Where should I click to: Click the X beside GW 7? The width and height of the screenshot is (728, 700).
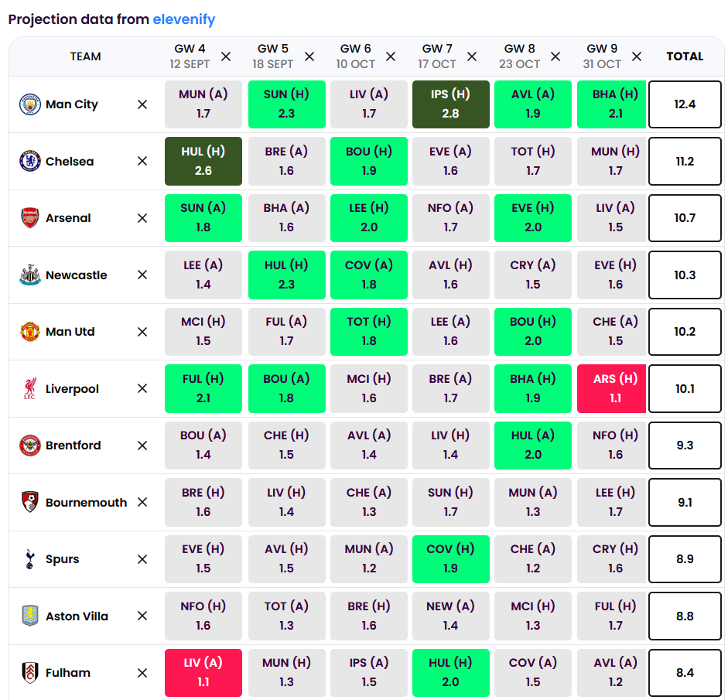pyautogui.click(x=472, y=56)
